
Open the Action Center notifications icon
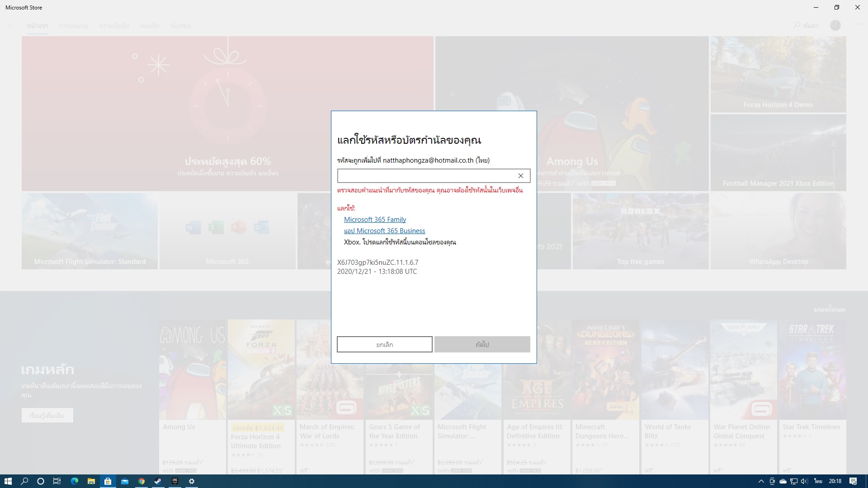(x=853, y=481)
